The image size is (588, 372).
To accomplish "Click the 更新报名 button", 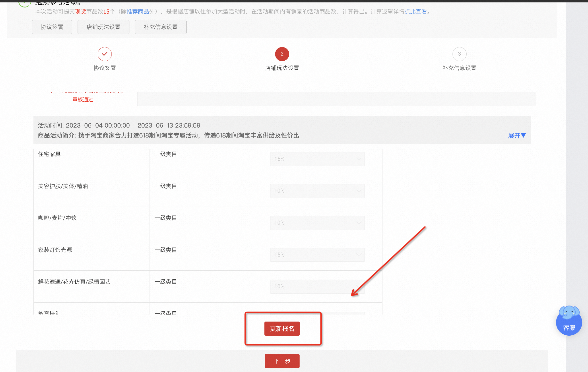I will [x=282, y=328].
